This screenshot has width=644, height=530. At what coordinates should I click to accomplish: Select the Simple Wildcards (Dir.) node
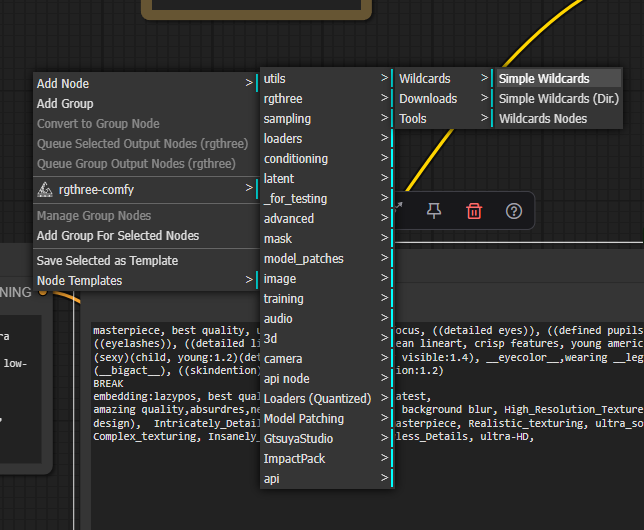coord(559,99)
